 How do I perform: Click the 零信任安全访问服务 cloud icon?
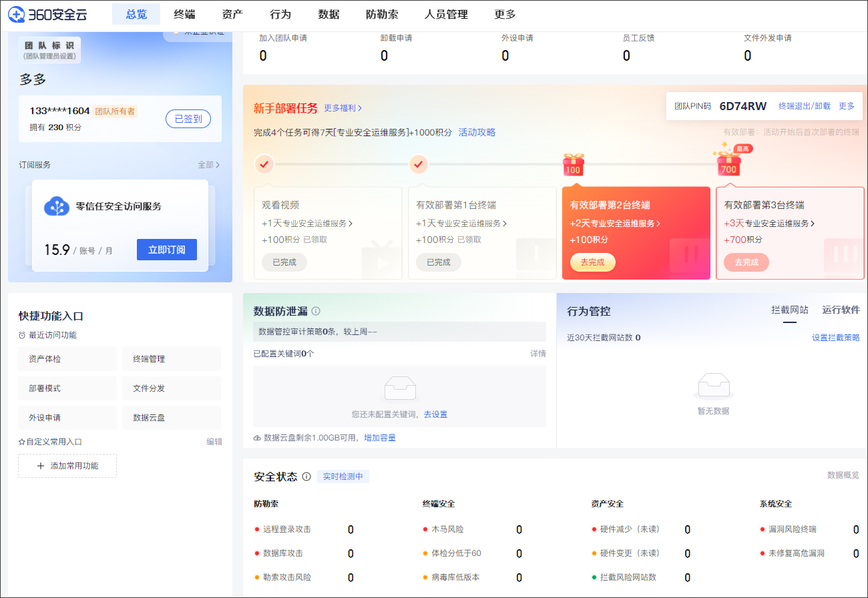pos(57,206)
